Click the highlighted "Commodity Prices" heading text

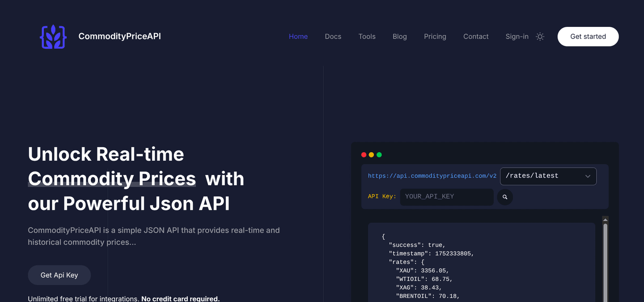coord(112,179)
